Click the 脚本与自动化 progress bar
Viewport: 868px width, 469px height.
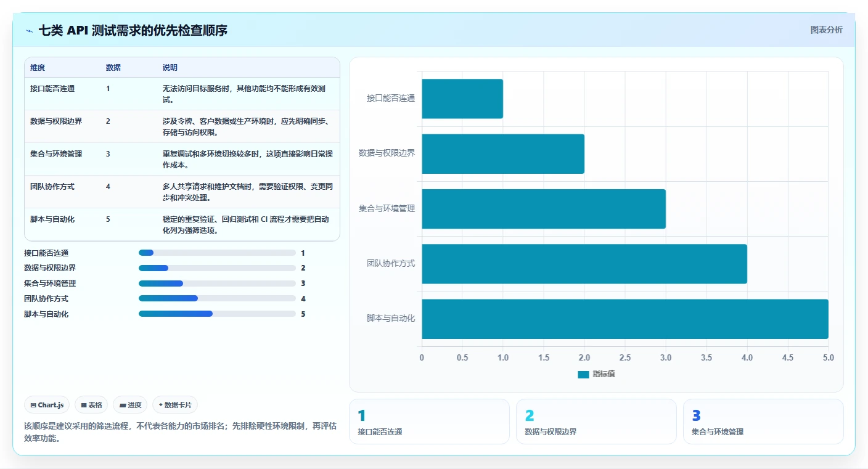(x=217, y=314)
